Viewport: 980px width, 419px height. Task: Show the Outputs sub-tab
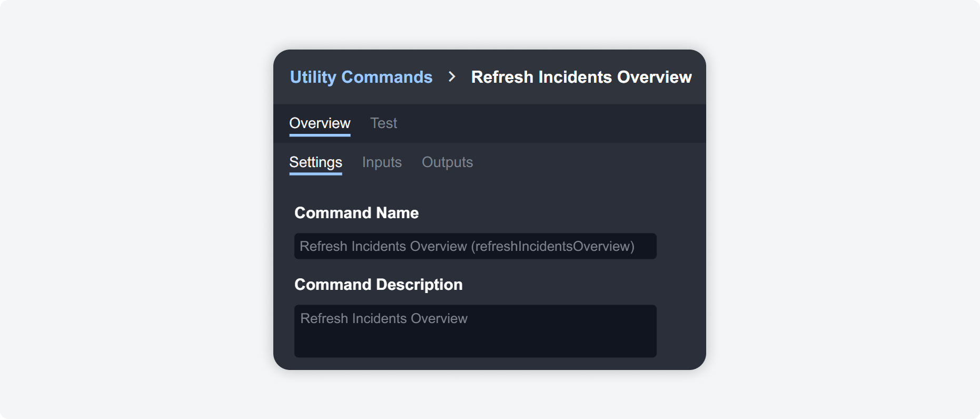pyautogui.click(x=447, y=162)
